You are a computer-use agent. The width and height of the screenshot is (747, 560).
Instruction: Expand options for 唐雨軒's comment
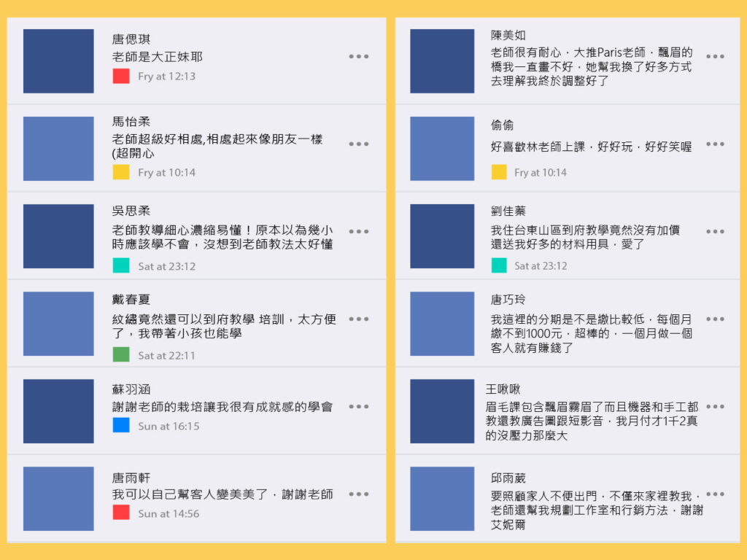(358, 494)
